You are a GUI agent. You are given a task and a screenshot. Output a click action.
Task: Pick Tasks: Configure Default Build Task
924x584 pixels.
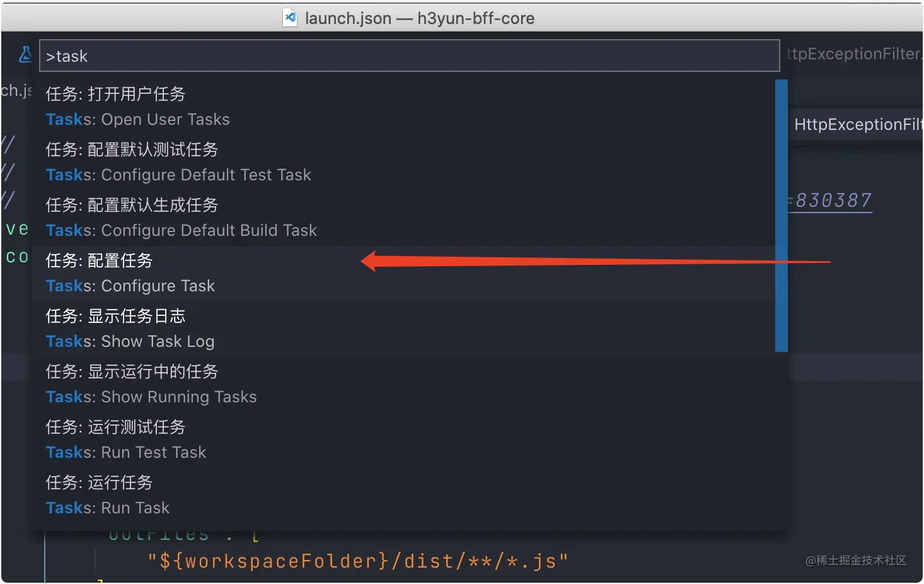click(x=403, y=218)
